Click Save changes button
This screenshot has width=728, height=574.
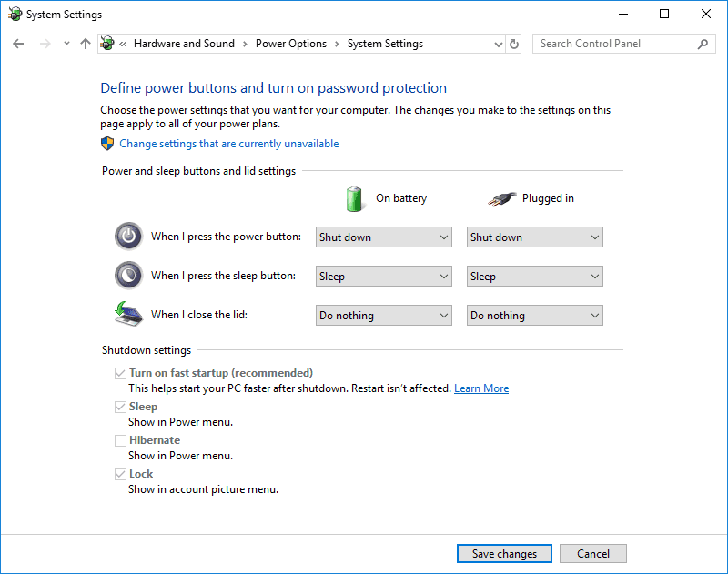[x=504, y=554]
